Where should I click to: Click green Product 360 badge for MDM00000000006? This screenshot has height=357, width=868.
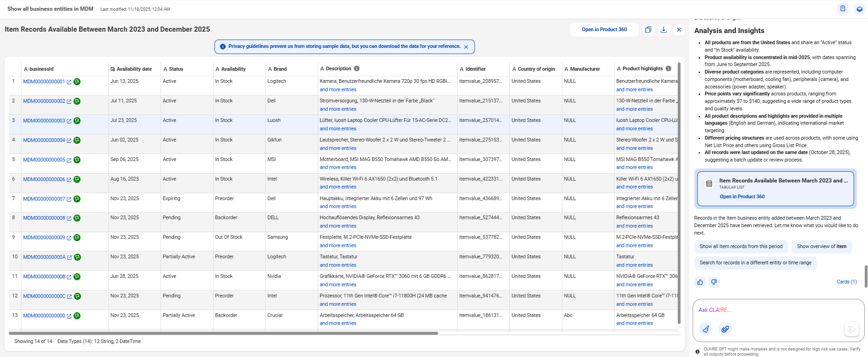[77, 180]
